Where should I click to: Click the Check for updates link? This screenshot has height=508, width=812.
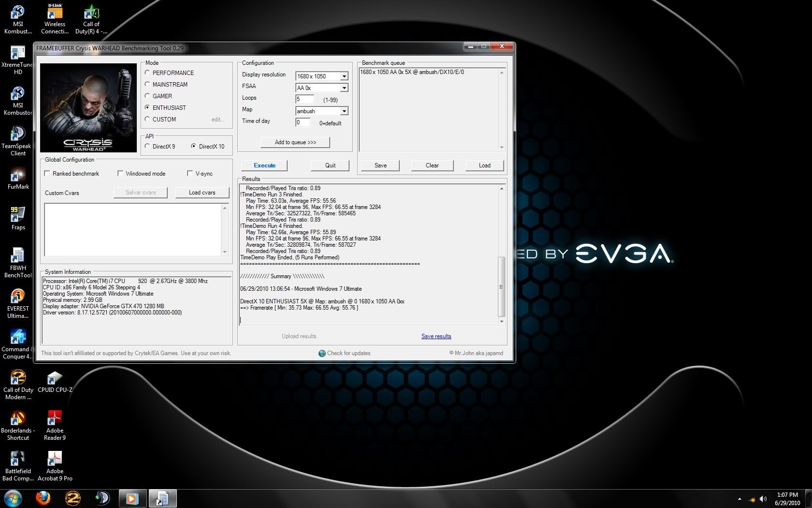pyautogui.click(x=348, y=353)
